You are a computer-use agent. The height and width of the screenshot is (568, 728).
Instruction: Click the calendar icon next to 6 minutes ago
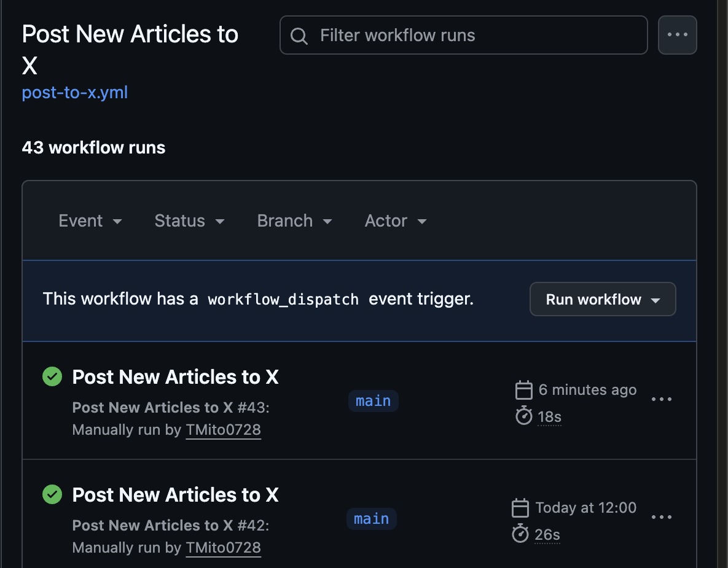(523, 390)
